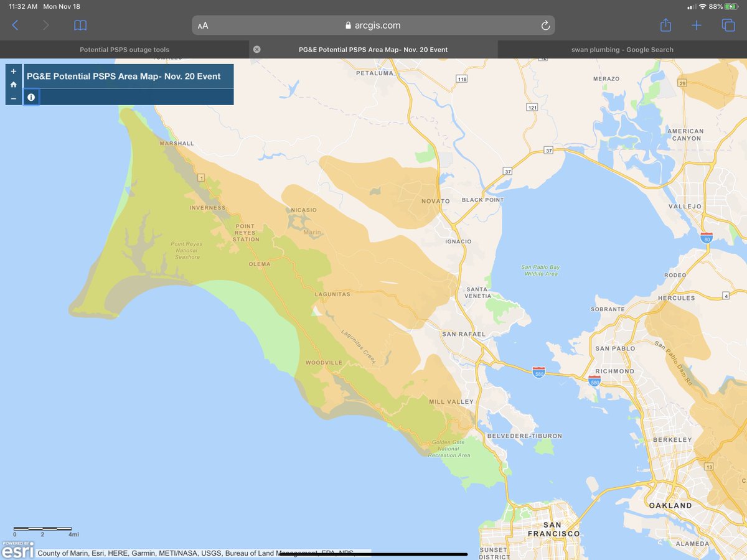The height and width of the screenshot is (560, 747).
Task: Tap the Point Reyes Station label
Action: pos(247,233)
